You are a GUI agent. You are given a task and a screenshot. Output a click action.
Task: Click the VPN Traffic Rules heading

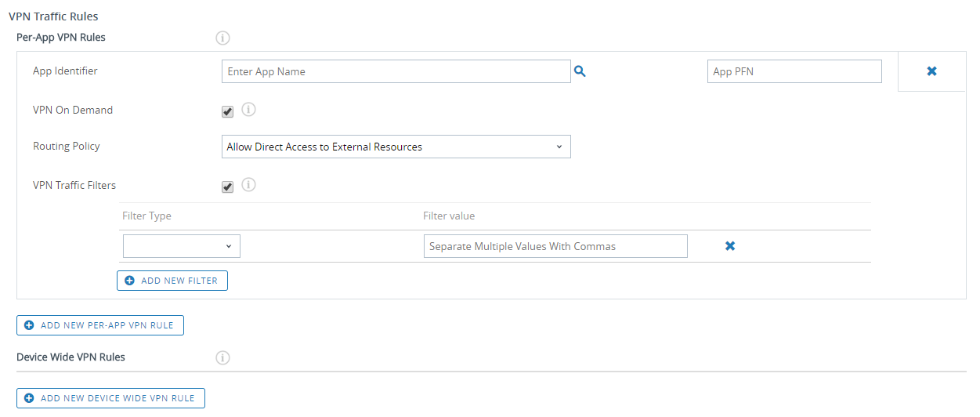(53, 16)
